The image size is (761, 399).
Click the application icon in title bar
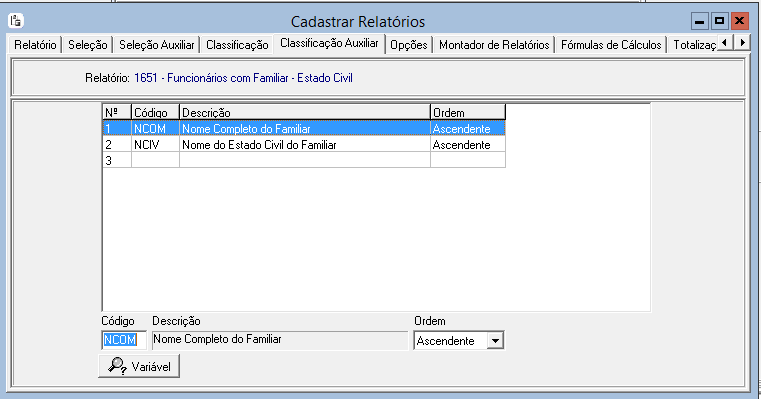click(16, 21)
